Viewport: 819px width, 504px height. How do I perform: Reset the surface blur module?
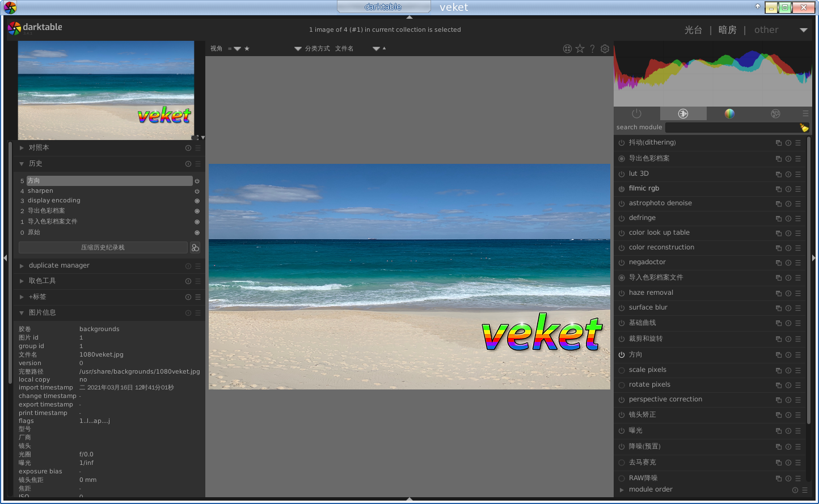point(788,308)
